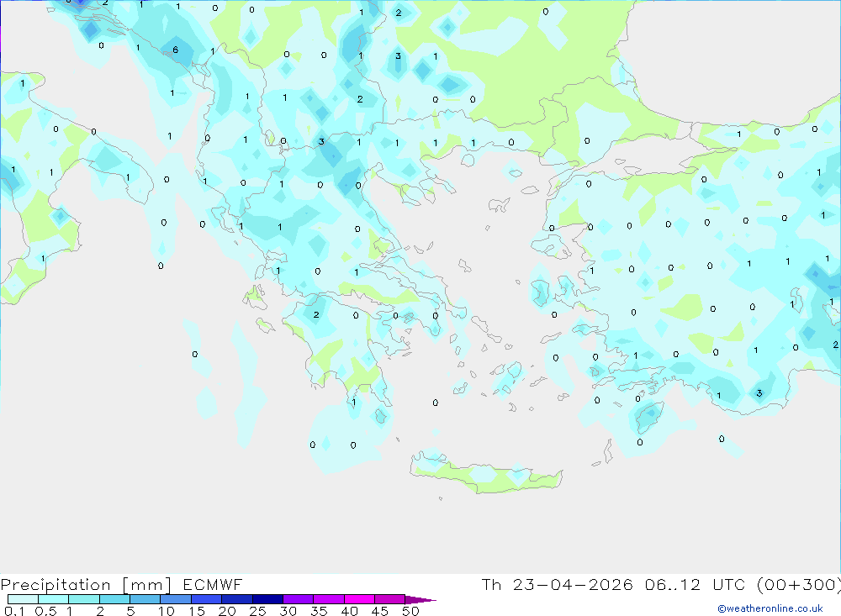Screen dimensions: 841x616
Task: Click the "6" precipitation value on the map
Action: [176, 50]
